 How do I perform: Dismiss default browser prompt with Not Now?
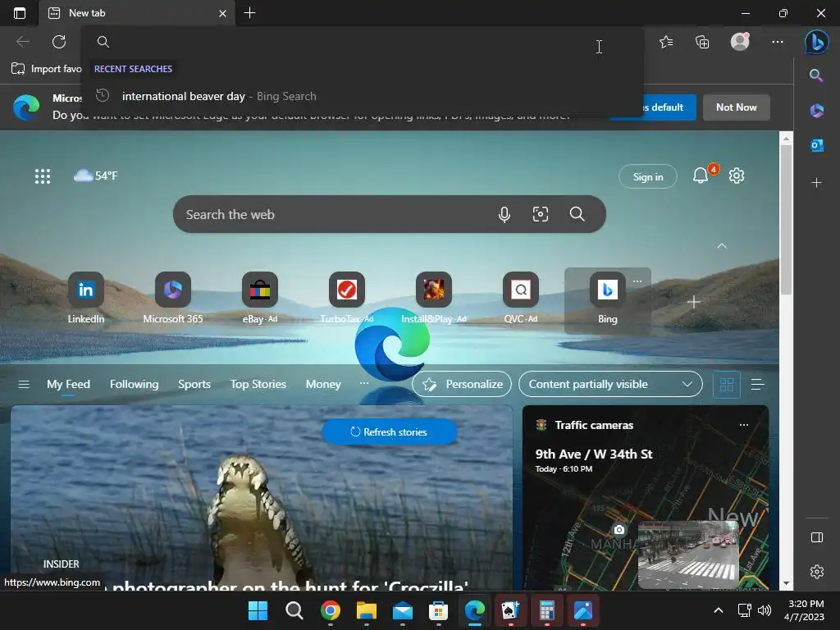pyautogui.click(x=736, y=107)
